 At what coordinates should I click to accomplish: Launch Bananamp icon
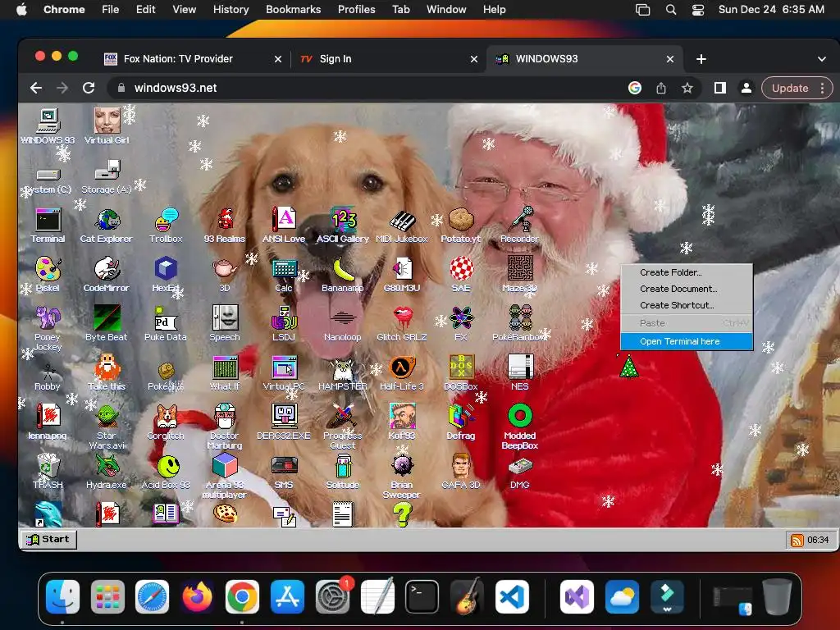343,274
